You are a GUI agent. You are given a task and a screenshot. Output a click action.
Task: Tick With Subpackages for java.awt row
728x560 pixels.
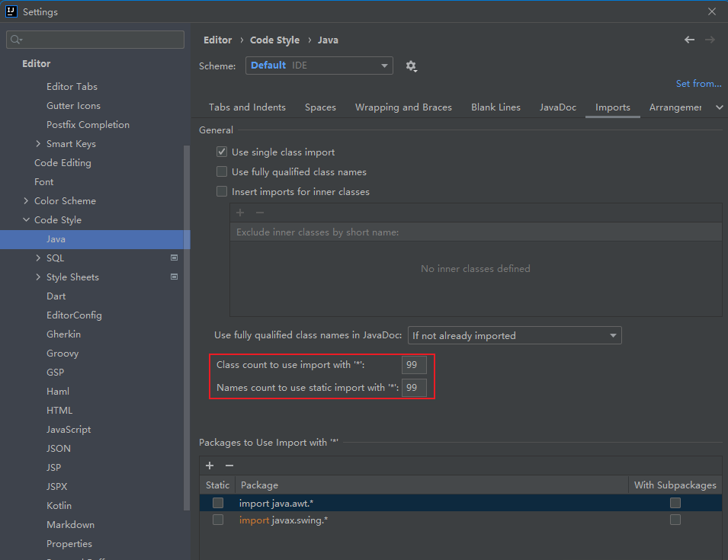click(675, 503)
